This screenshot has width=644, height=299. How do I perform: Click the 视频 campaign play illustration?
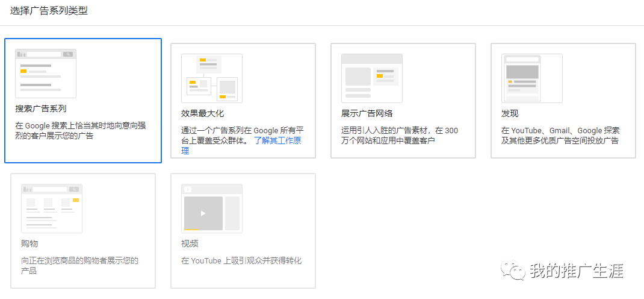pyautogui.click(x=212, y=209)
